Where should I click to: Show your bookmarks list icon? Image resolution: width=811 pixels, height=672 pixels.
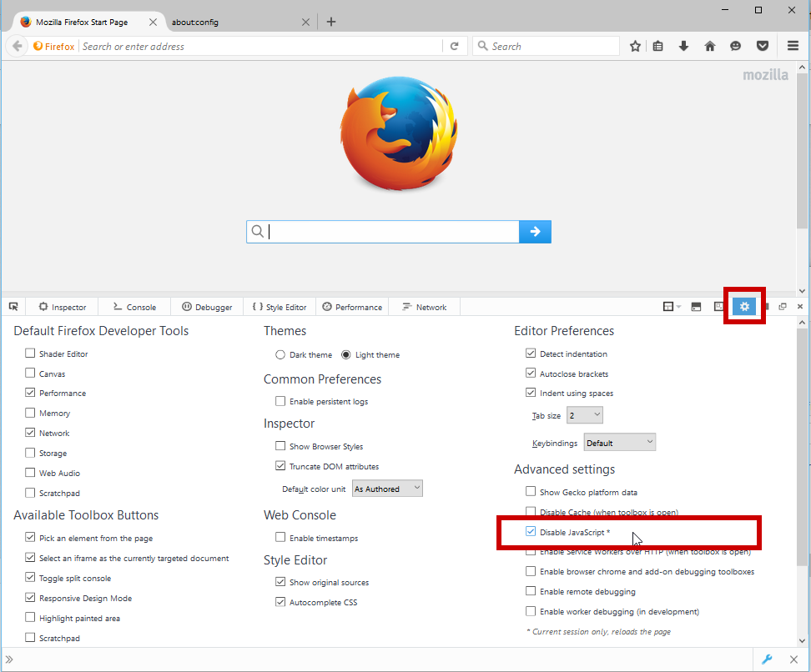[x=658, y=46]
